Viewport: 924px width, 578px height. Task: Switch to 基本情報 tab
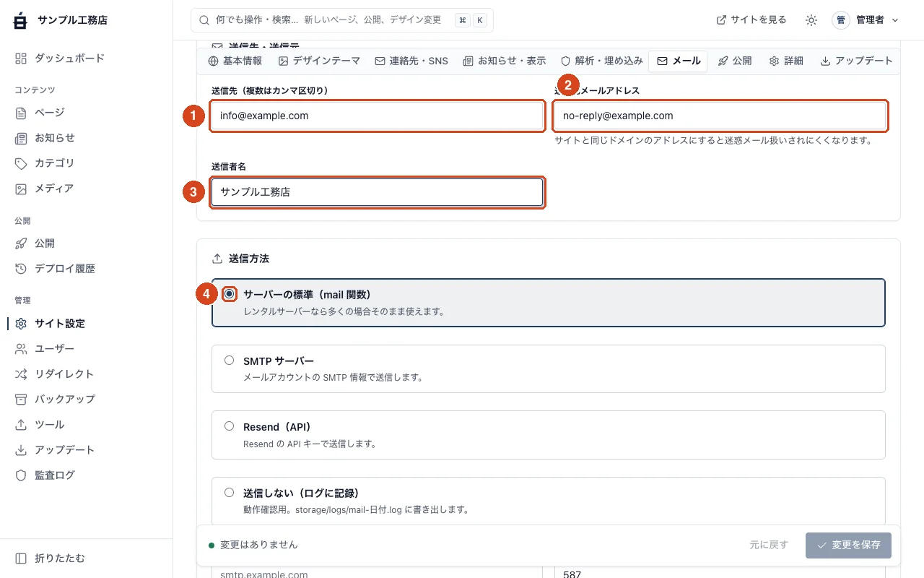235,61
